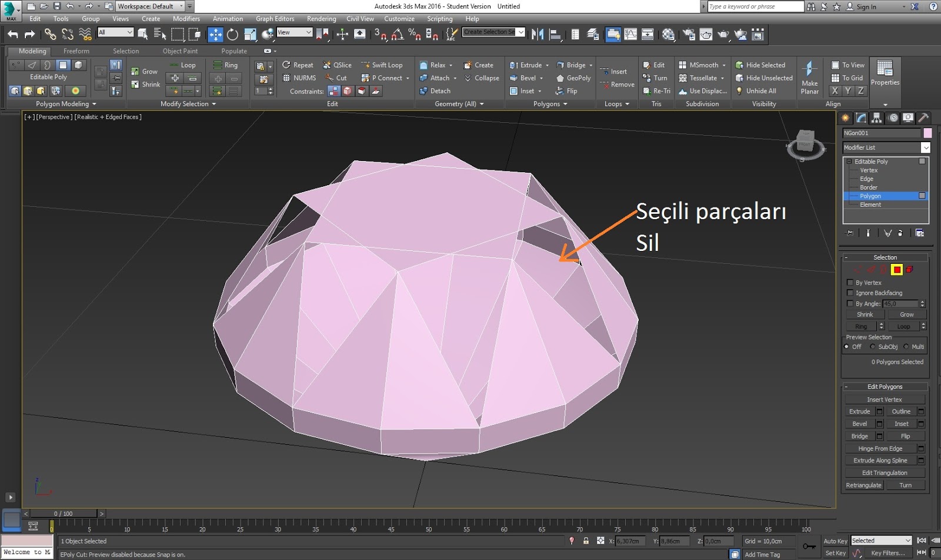Open the Rendering menu
Screen dimensions: 941x560
point(321,18)
